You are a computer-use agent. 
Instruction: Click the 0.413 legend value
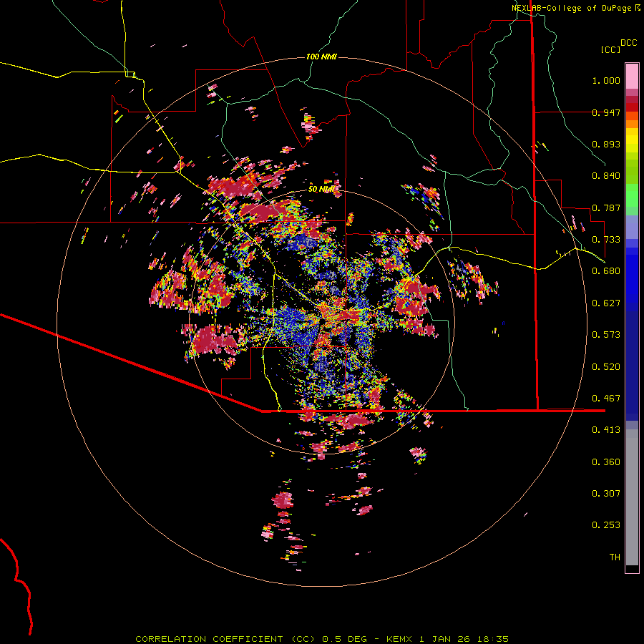coord(606,430)
